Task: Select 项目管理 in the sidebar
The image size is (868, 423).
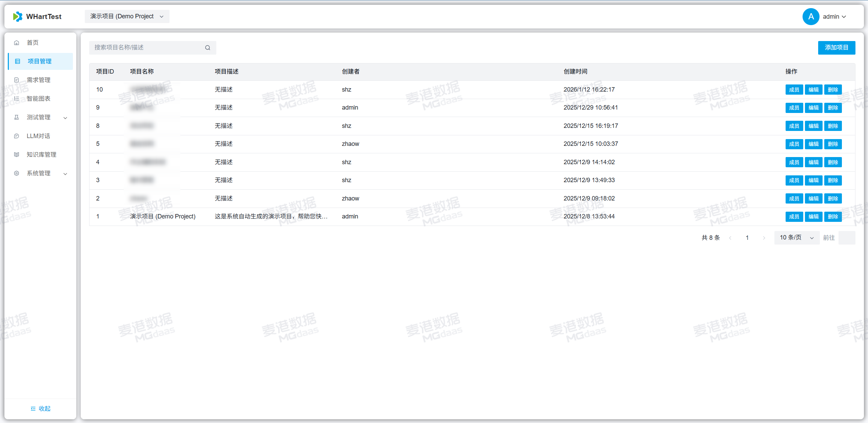Action: click(x=40, y=61)
